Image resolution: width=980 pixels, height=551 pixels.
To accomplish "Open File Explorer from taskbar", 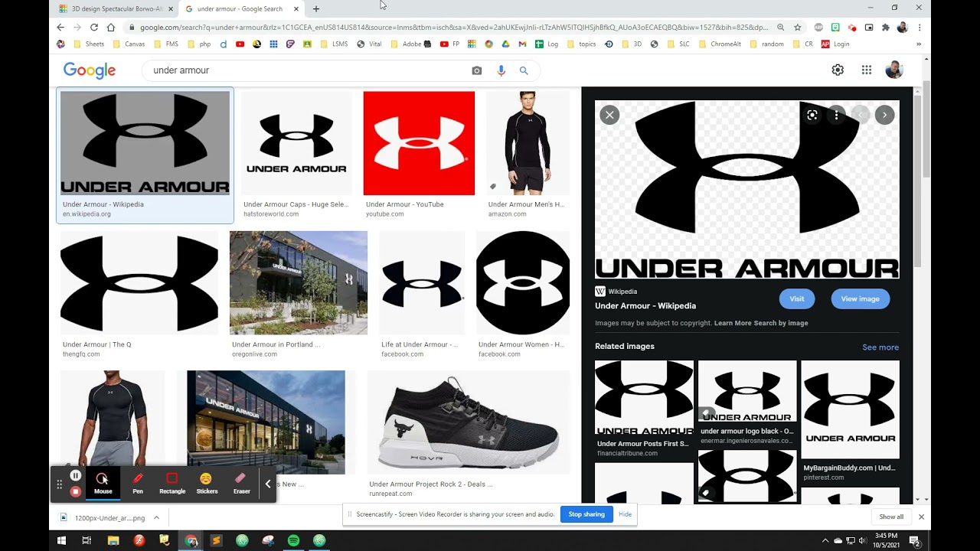I will coord(113,540).
